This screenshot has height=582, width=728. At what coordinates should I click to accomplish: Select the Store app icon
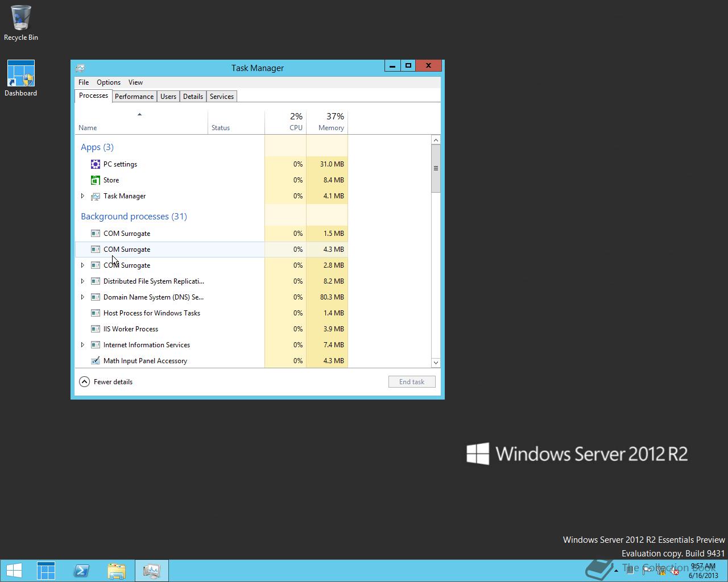click(x=96, y=180)
